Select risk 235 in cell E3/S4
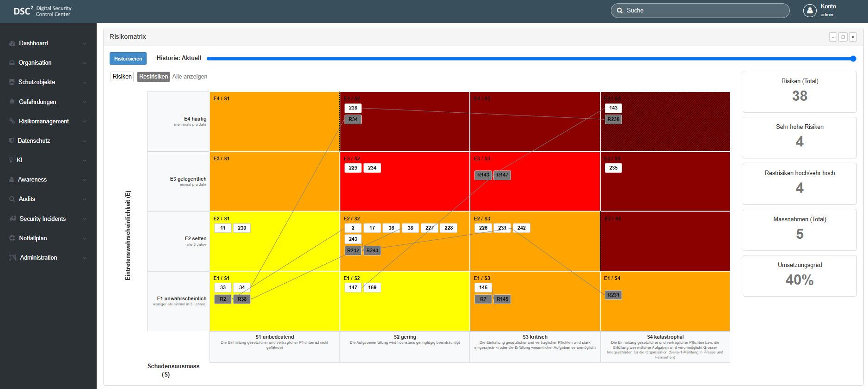Viewport: 868px width, 389px height. 613,168
